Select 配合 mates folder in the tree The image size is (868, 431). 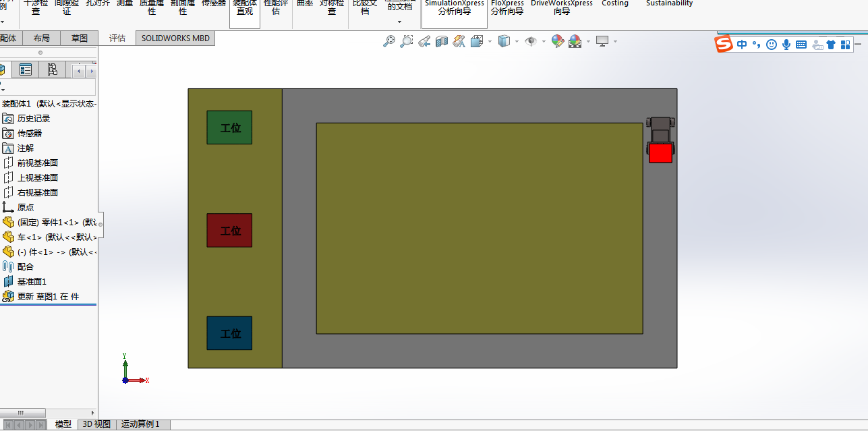(26, 267)
